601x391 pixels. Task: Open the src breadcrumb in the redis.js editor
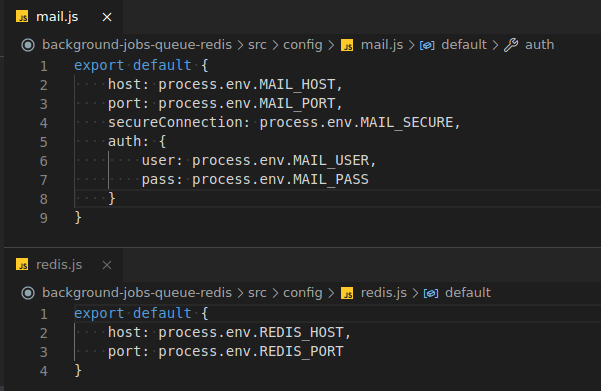257,293
